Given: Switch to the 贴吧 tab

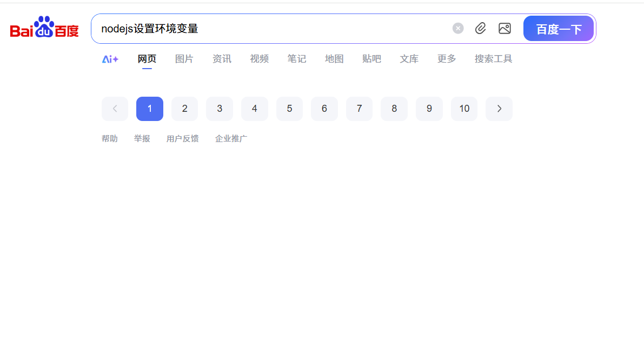Looking at the screenshot, I should pyautogui.click(x=371, y=59).
